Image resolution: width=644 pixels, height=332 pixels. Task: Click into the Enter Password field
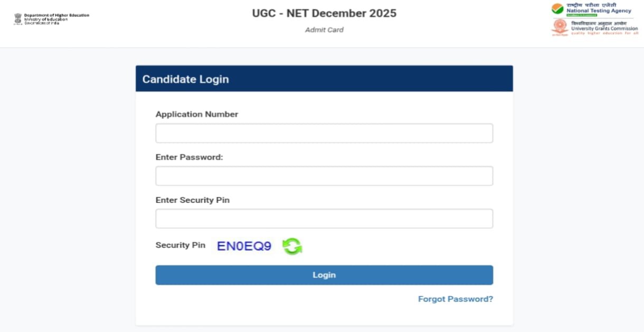coord(324,176)
